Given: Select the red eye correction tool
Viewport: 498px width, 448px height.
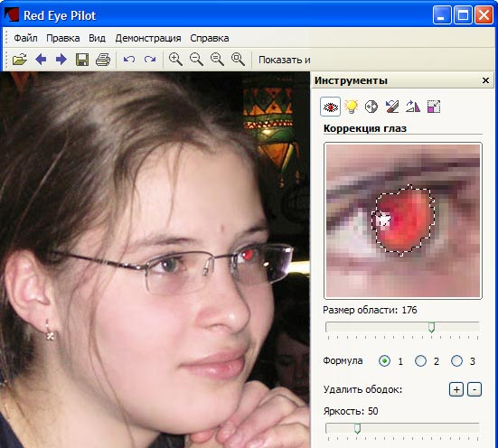Looking at the screenshot, I should 330,107.
